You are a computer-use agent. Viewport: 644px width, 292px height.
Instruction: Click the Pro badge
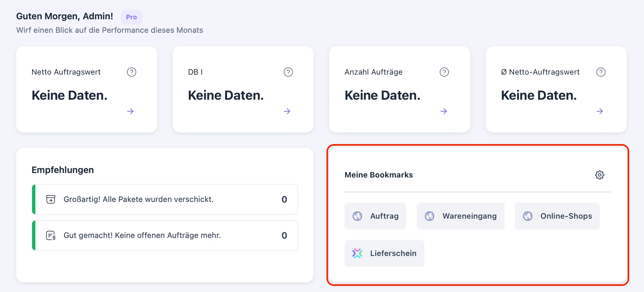tap(132, 17)
